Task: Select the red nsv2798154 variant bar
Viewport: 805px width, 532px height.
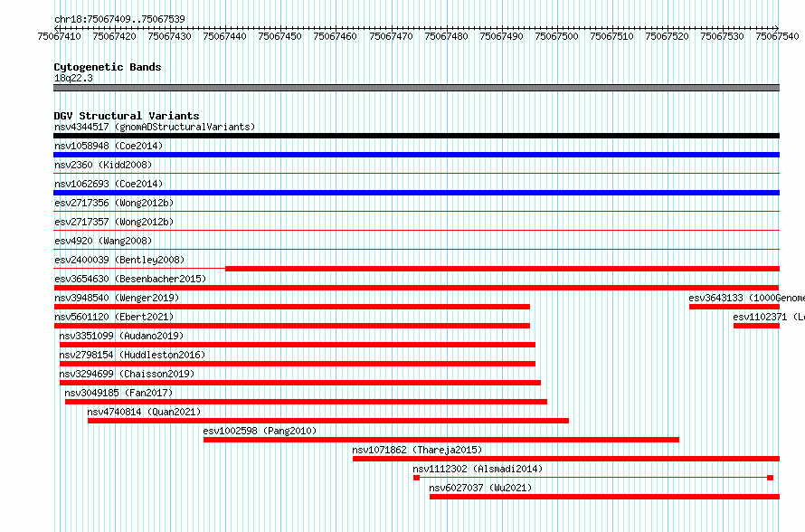Action: pyautogui.click(x=298, y=364)
